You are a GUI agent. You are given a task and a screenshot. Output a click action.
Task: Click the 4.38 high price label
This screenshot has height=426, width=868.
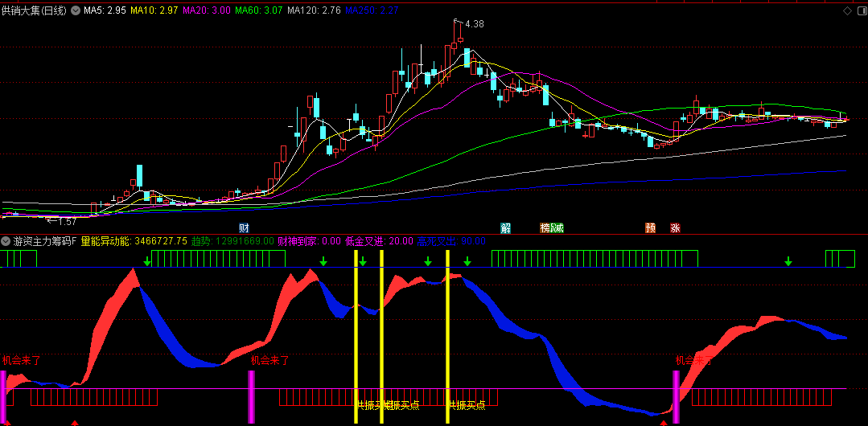point(475,24)
